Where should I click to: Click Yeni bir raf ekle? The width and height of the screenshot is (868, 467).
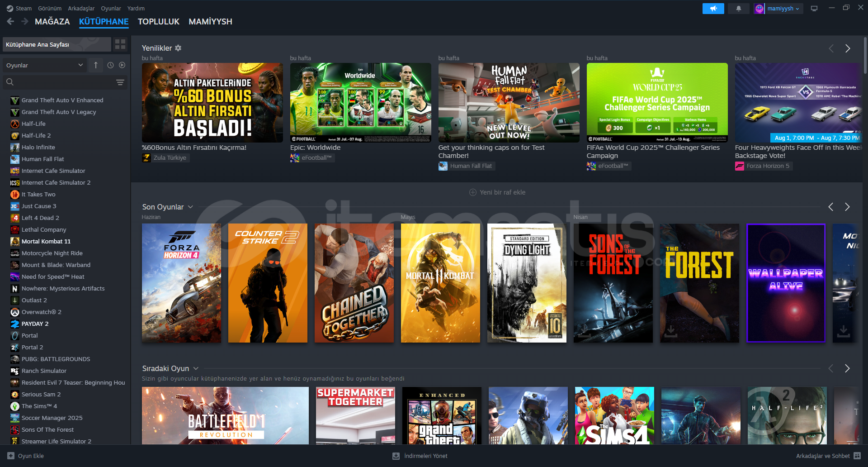(497, 192)
